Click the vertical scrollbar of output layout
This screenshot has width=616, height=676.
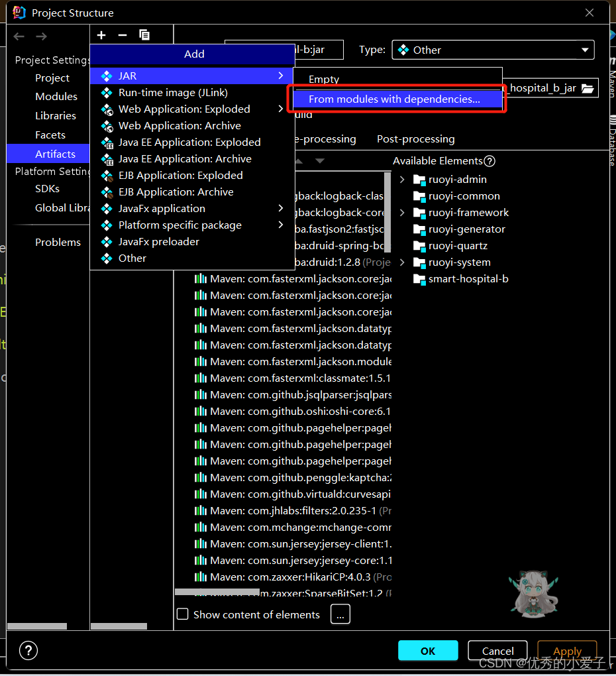[x=387, y=212]
